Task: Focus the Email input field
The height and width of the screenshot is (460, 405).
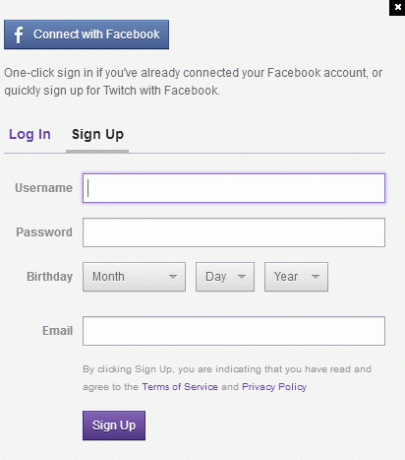Action: click(234, 331)
